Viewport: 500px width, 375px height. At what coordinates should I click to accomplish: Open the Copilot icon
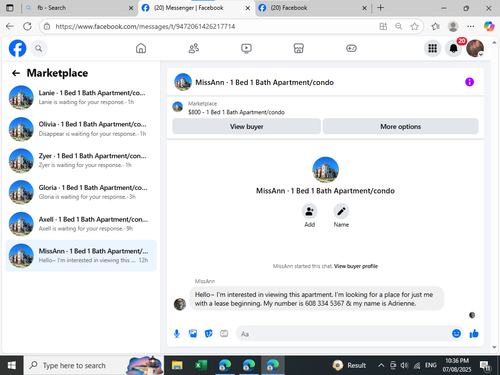tap(489, 26)
